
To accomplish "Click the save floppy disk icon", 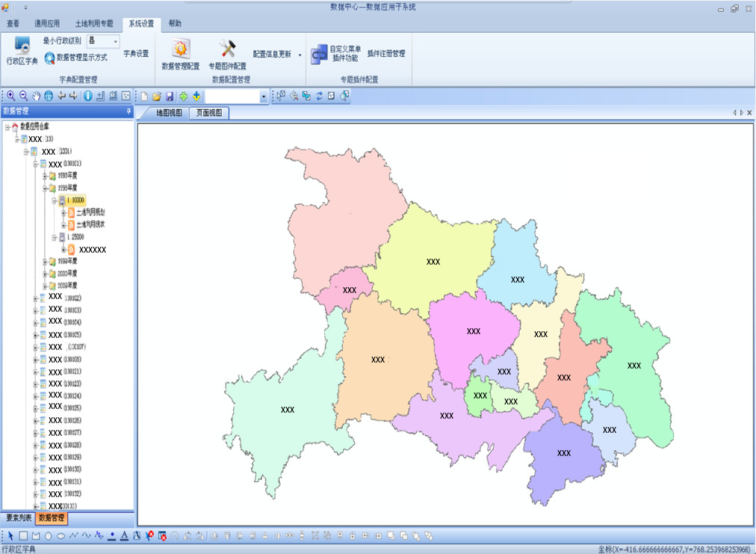I will 170,96.
